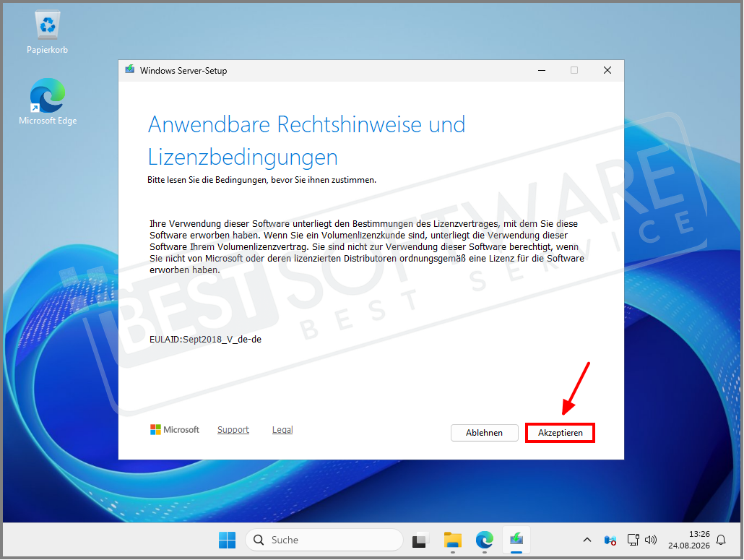
Task: Click the text 'Bitte lesen Sie die Bedingungen'
Action: coord(207,181)
